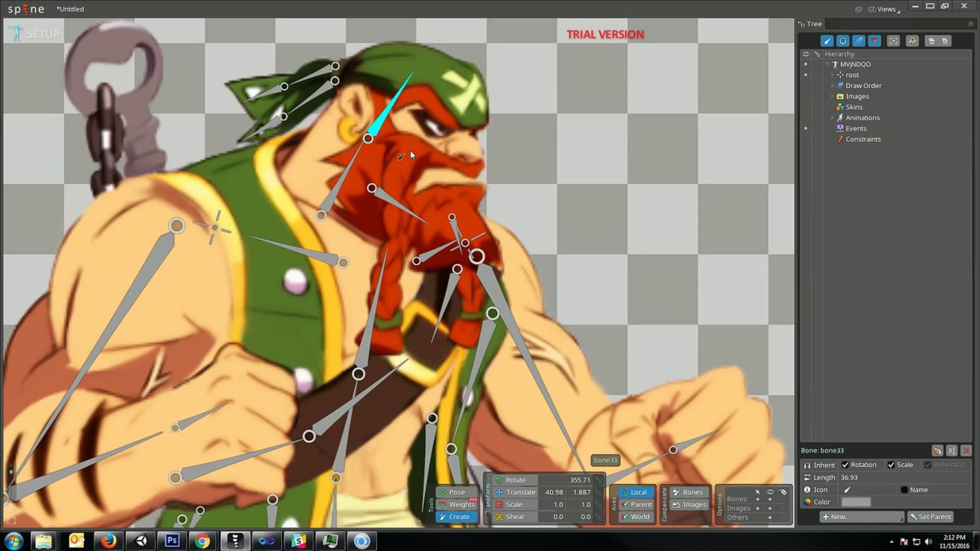
Task: Click the expand-all icon in Tree toolbar
Action: 945,41
